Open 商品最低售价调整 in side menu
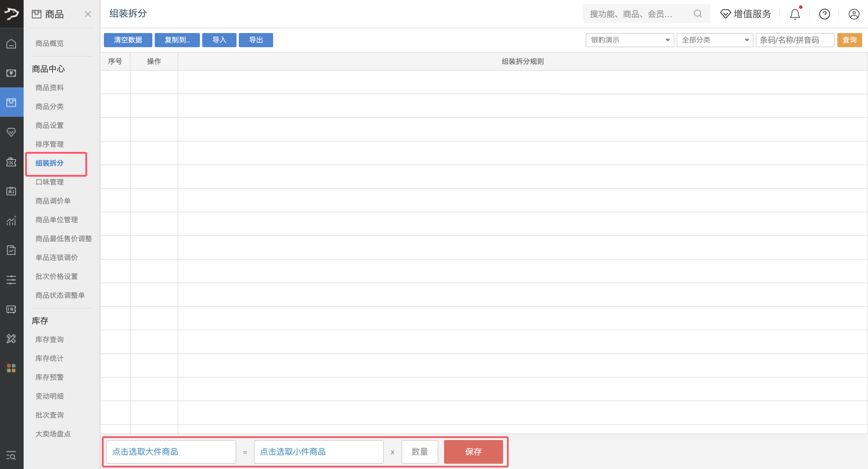 pos(64,239)
